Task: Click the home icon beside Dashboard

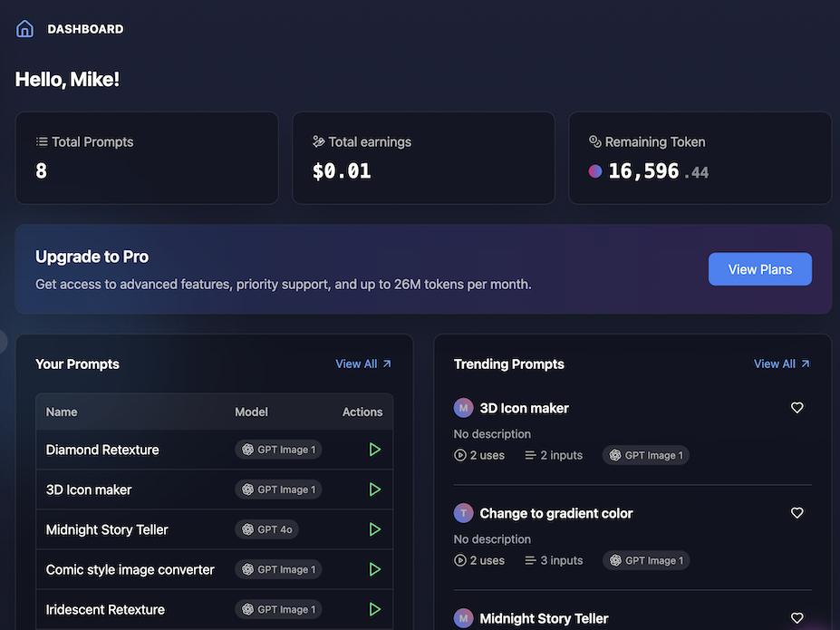Action: tap(25, 29)
